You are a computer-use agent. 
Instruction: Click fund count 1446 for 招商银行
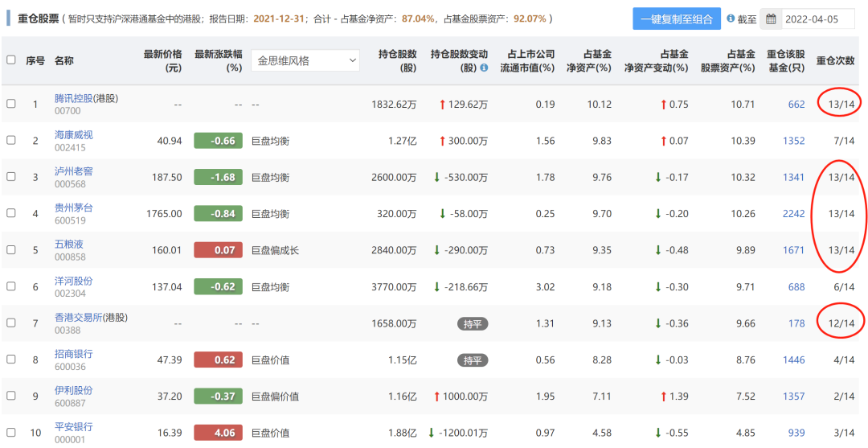(793, 360)
